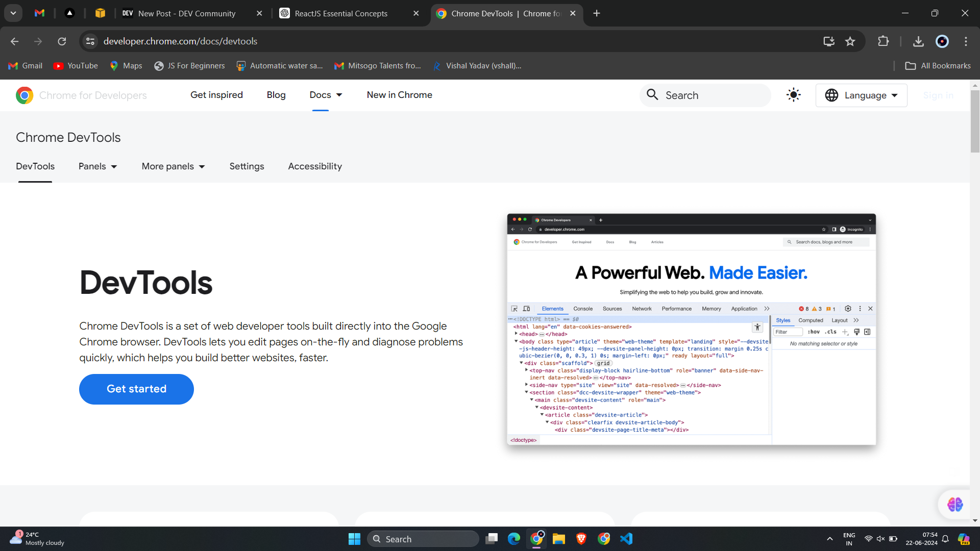
Task: Open the Chrome profile avatar
Action: point(942,41)
